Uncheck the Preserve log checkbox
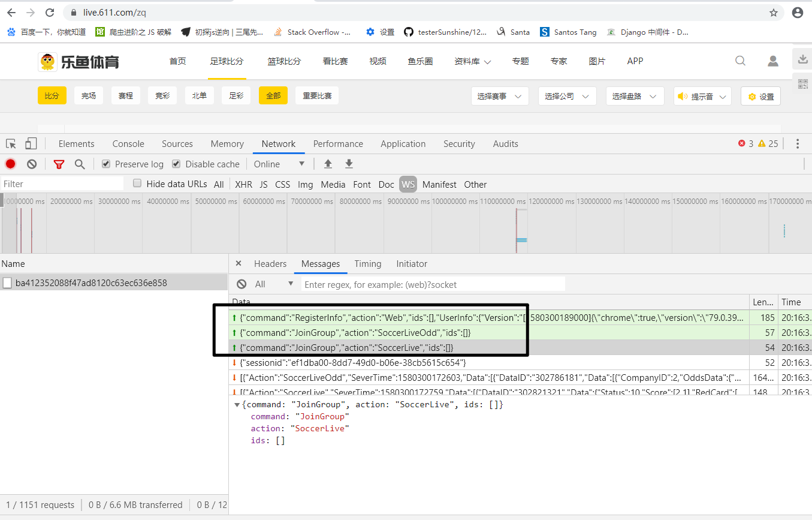The width and height of the screenshot is (812, 520). coord(106,164)
